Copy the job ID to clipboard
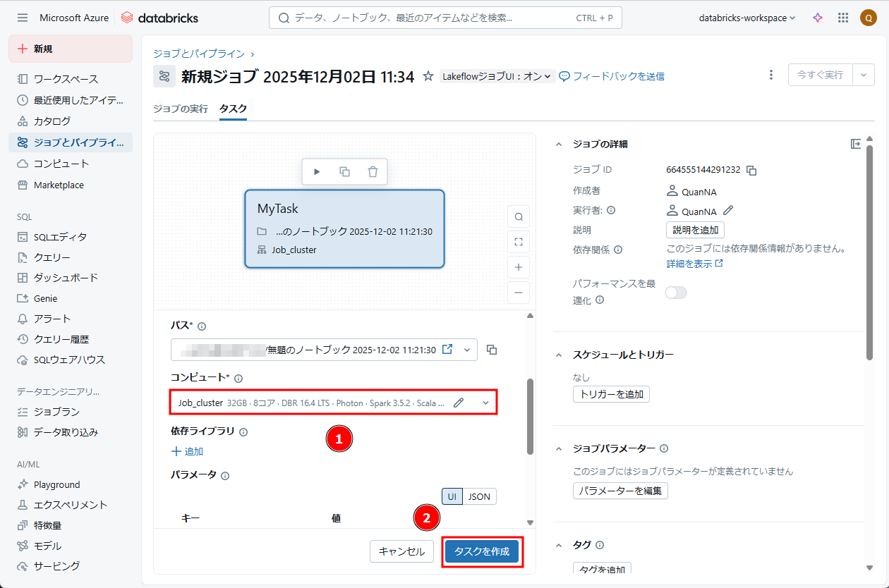This screenshot has height=588, width=889. click(x=752, y=170)
